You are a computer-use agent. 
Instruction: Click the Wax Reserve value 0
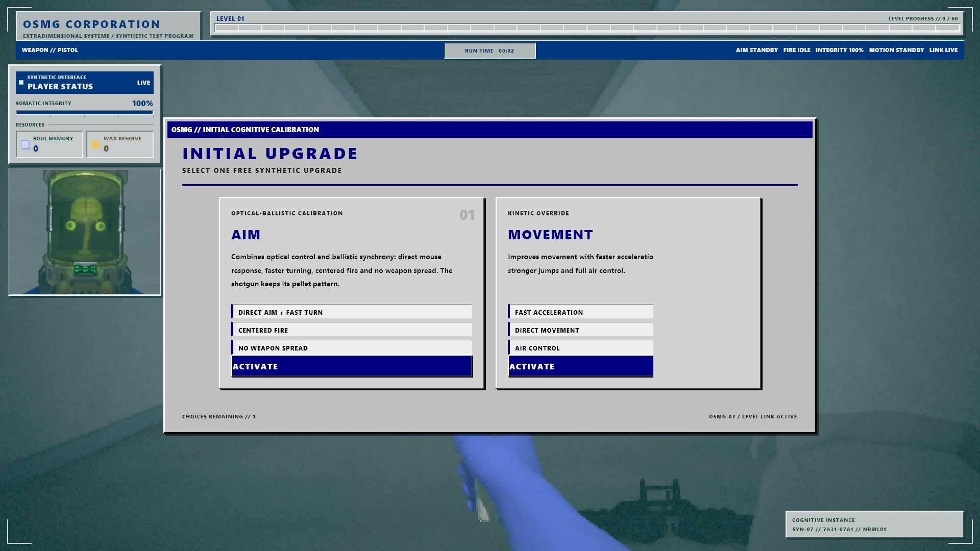pos(106,149)
